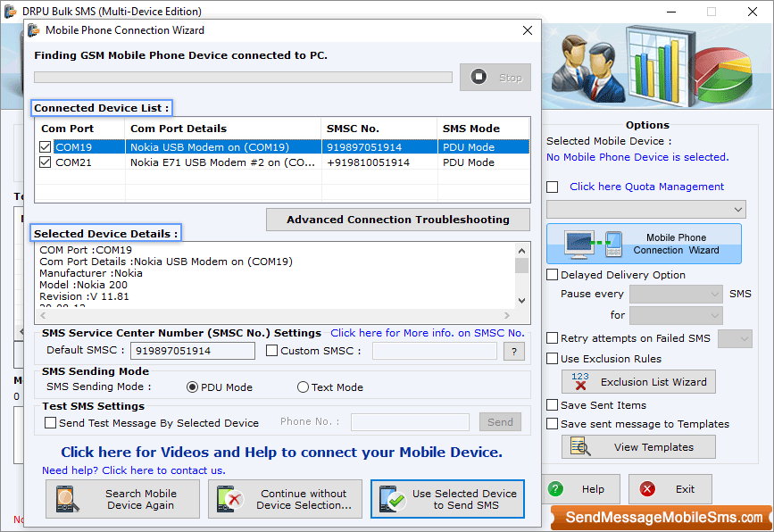
Task: Select Text Mode radio button
Action: [x=304, y=387]
